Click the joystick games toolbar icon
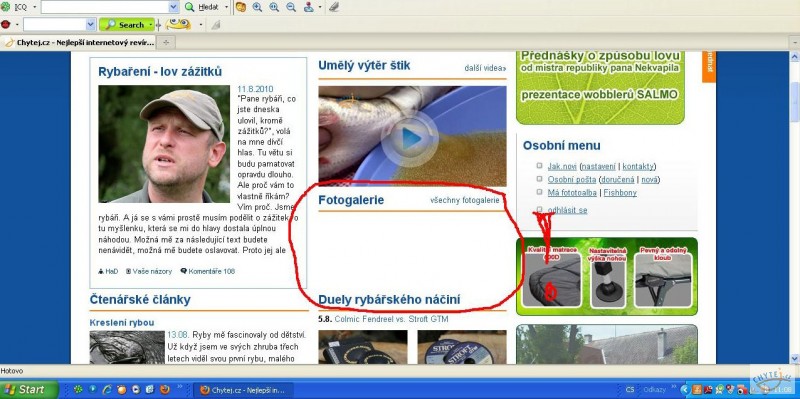 [x=309, y=7]
